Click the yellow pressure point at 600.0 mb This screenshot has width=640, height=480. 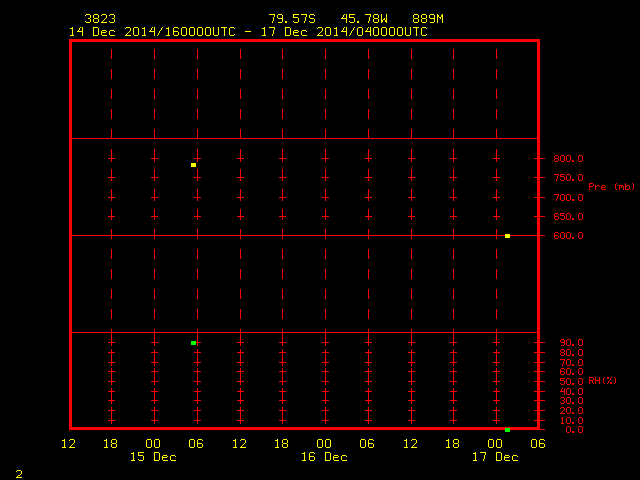(507, 236)
